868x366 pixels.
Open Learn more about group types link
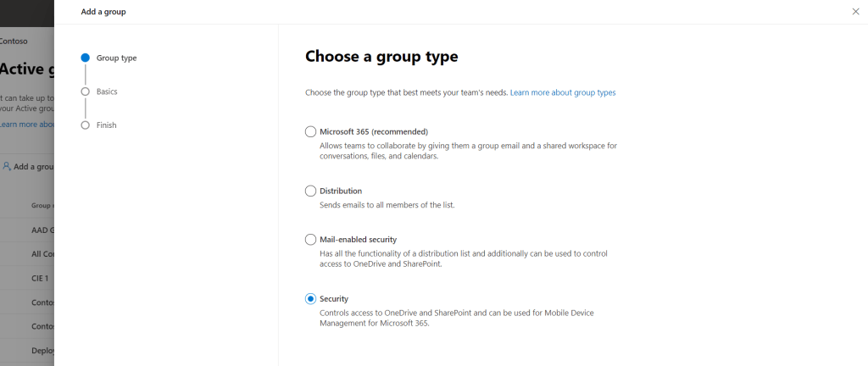563,92
